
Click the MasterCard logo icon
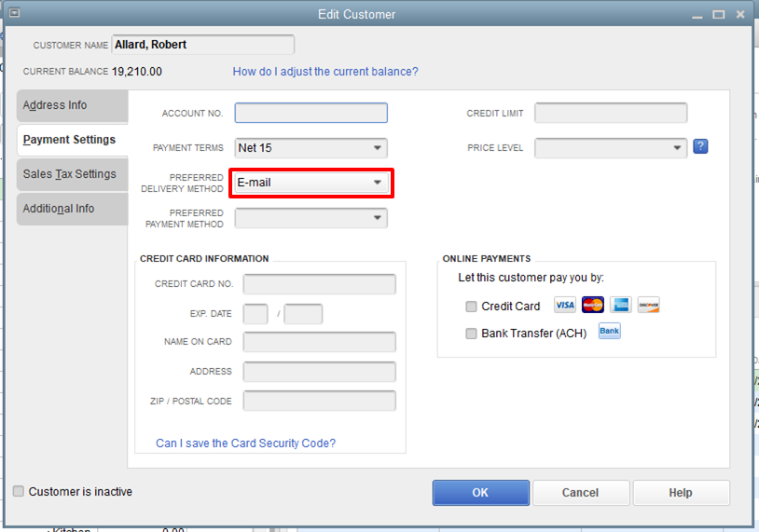(593, 306)
